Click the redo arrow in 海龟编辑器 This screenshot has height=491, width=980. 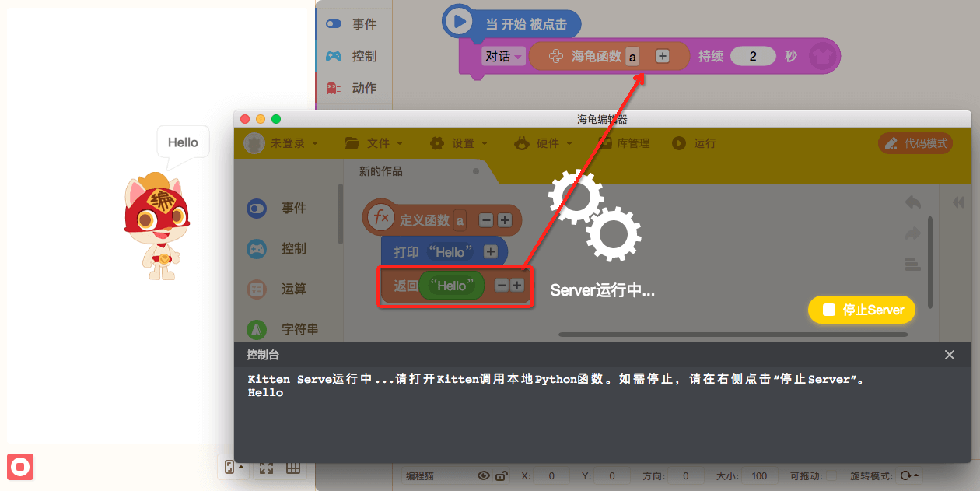pyautogui.click(x=912, y=233)
